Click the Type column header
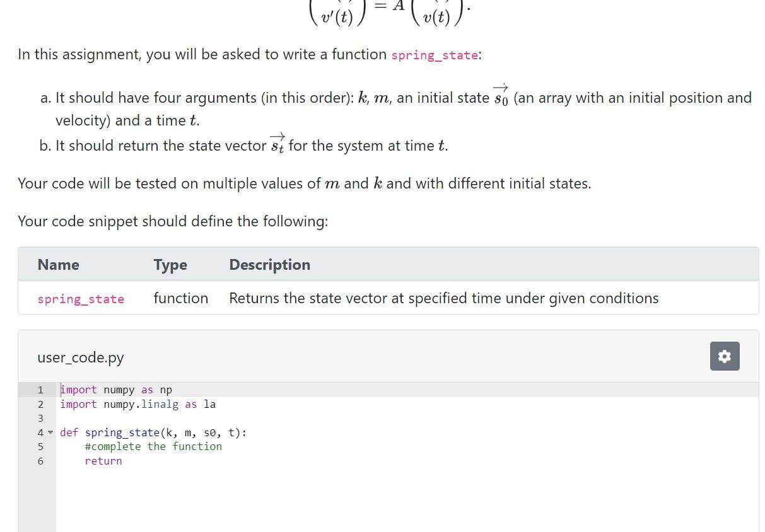 pyautogui.click(x=170, y=265)
